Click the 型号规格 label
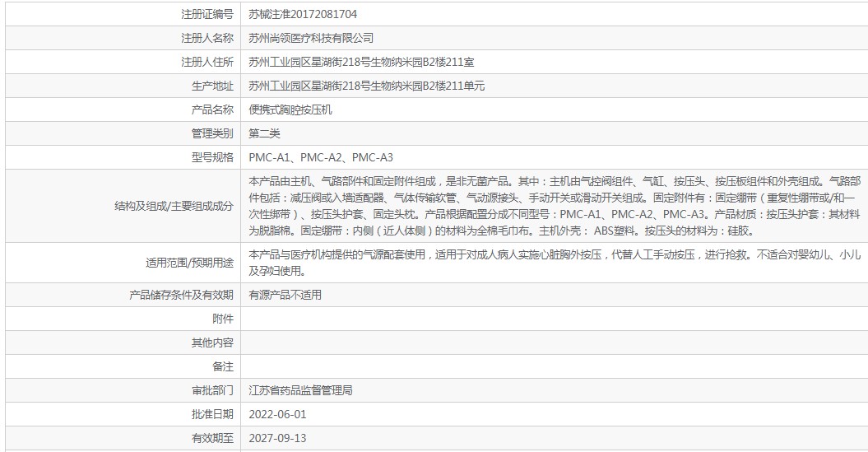This screenshot has height=452, width=868. tap(212, 157)
